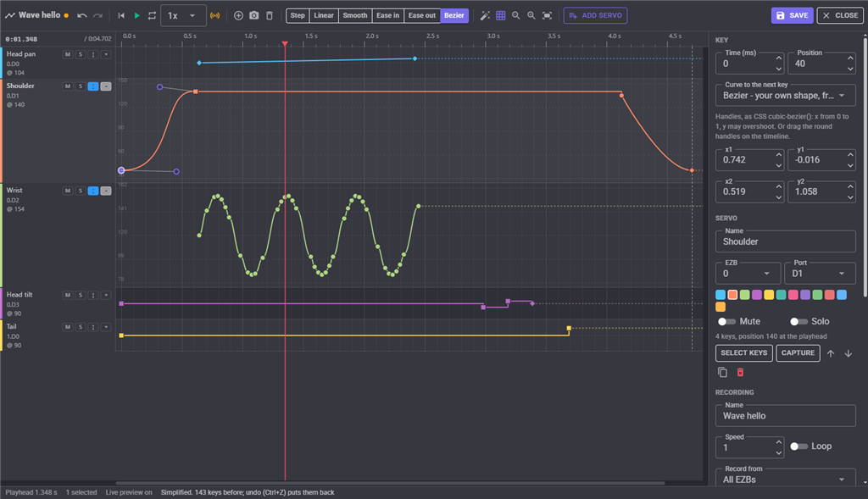Viewport: 868px width, 499px height.
Task: Save the recording with SAVE button
Action: [793, 15]
